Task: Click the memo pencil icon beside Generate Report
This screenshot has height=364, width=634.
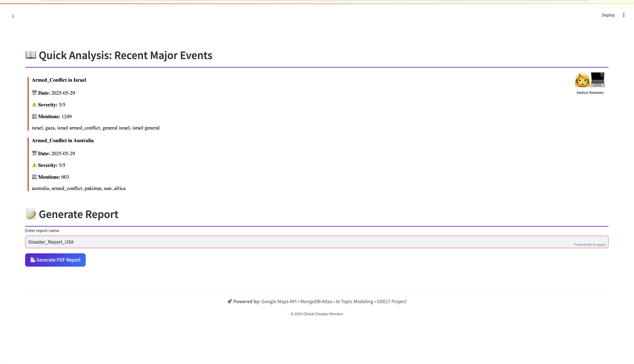Action: pos(31,214)
